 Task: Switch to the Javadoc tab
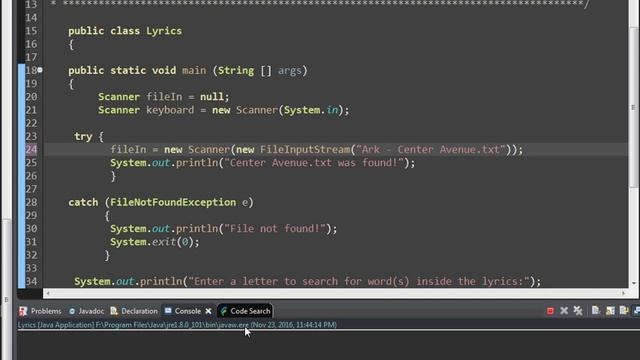click(87, 311)
